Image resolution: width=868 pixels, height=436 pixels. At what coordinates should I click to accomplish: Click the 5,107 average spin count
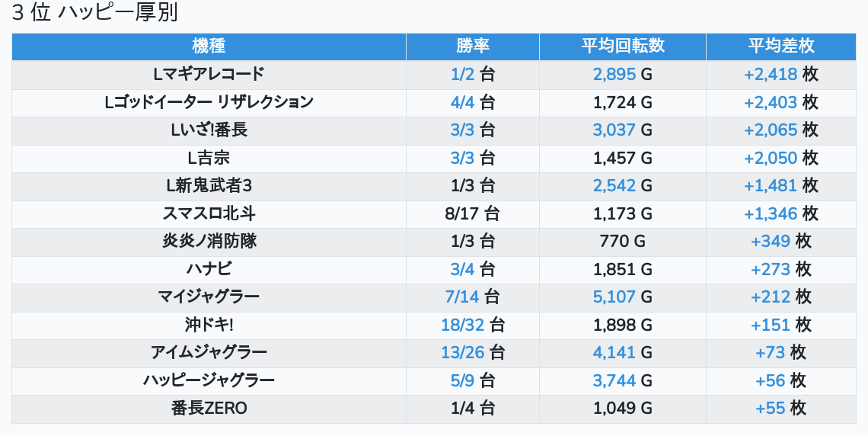coord(614,297)
